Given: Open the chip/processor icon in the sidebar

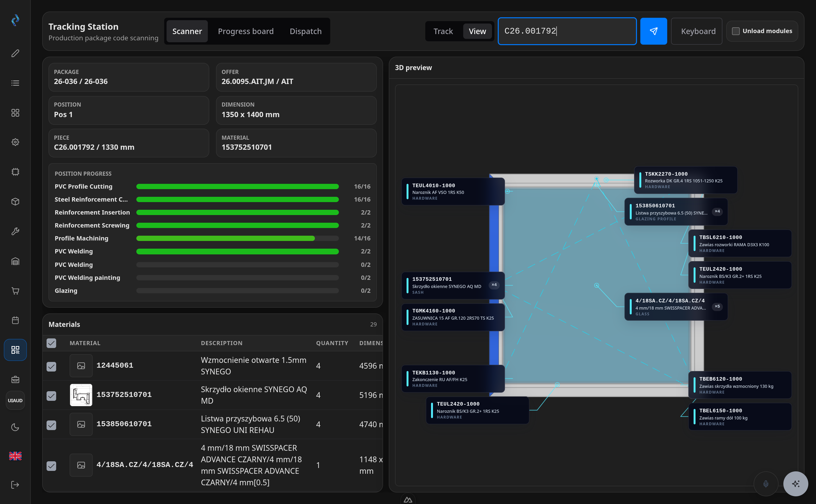Looking at the screenshot, I should 15,172.
